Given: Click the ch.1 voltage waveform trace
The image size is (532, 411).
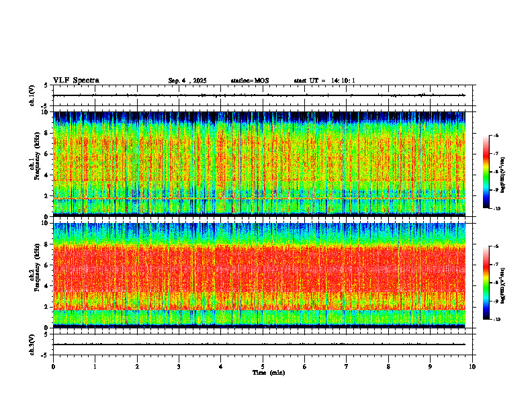Looking at the screenshot, I should pyautogui.click(x=259, y=95).
